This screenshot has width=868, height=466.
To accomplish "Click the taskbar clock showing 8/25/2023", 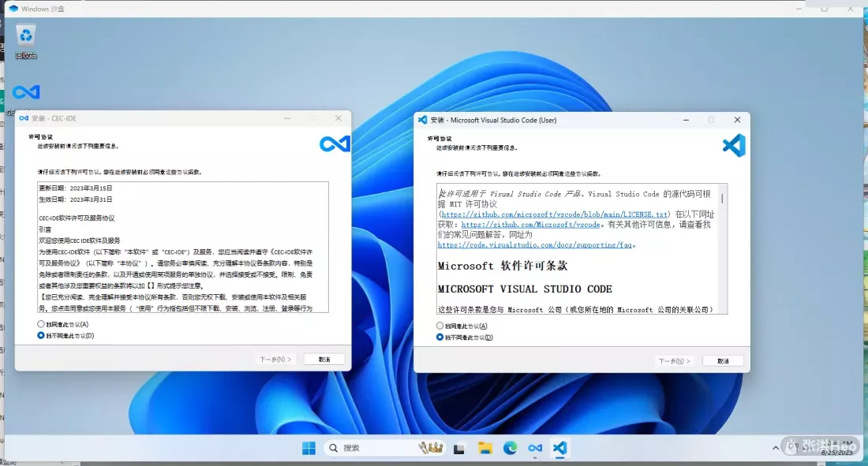I will (837, 448).
